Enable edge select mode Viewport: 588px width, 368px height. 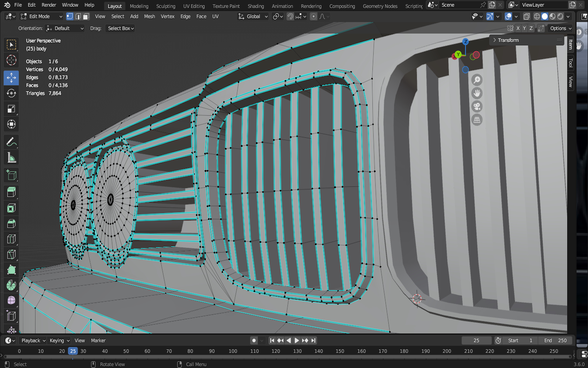[78, 16]
